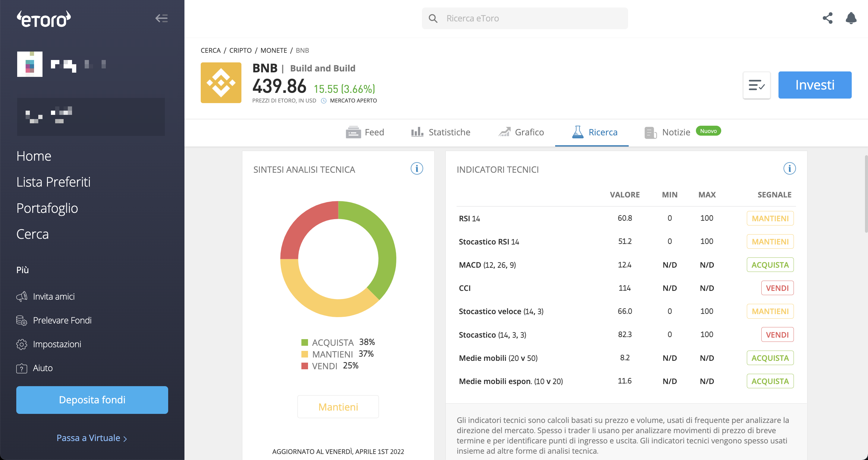Click CRIPTO in the breadcrumb
The image size is (868, 460).
pyautogui.click(x=240, y=50)
